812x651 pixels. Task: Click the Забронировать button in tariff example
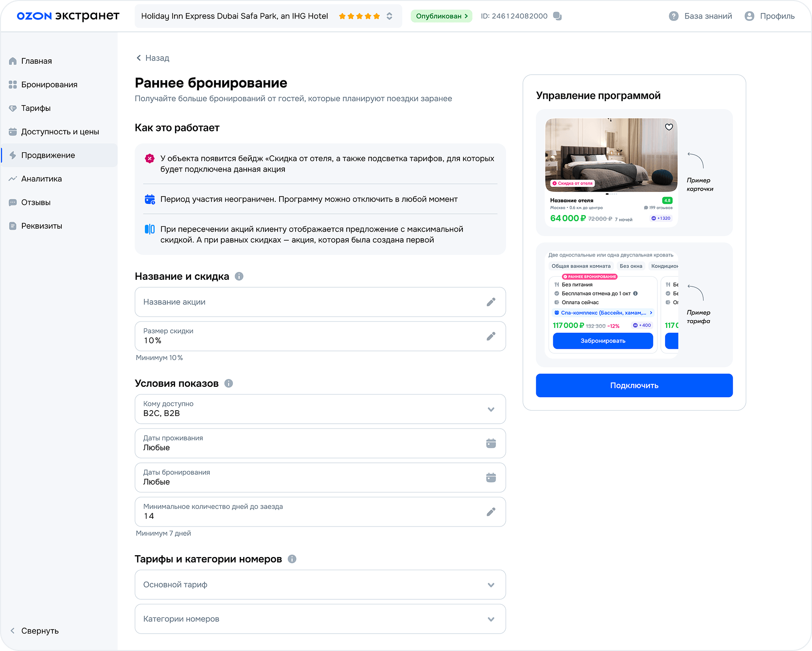click(x=603, y=341)
